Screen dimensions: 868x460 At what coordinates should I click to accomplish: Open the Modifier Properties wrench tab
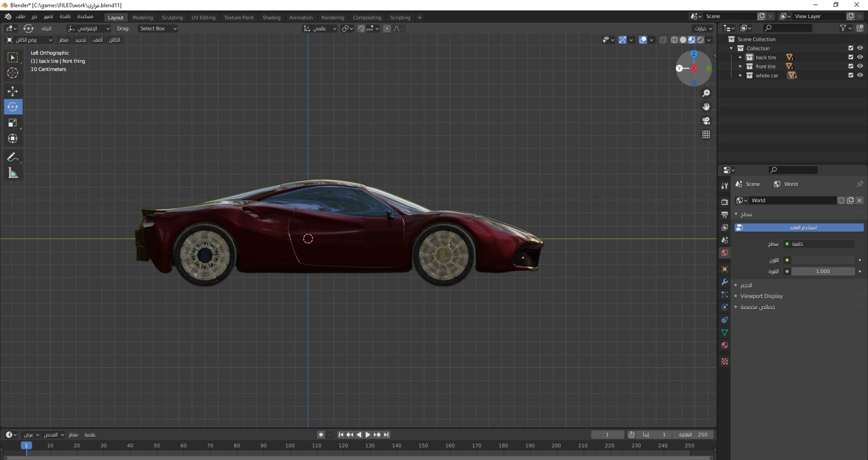[x=724, y=282]
